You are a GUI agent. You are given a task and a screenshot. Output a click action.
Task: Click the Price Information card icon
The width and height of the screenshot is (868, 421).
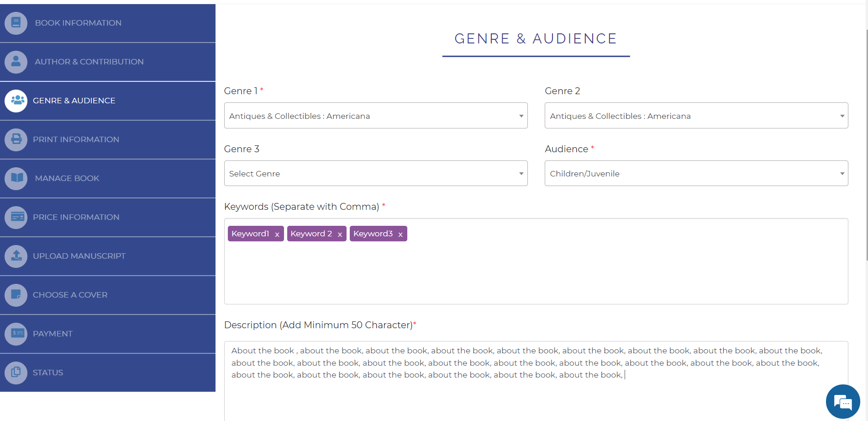(16, 217)
